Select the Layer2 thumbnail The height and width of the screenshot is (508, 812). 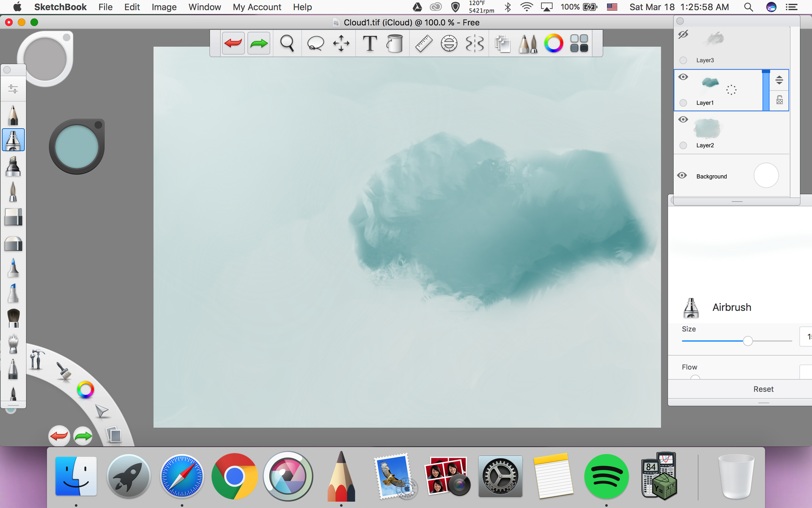pyautogui.click(x=707, y=128)
